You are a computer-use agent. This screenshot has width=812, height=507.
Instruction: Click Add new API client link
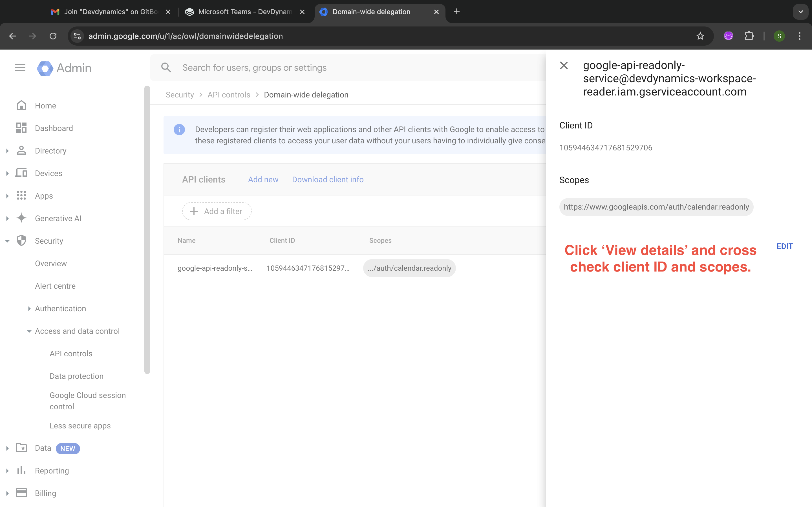pyautogui.click(x=263, y=179)
